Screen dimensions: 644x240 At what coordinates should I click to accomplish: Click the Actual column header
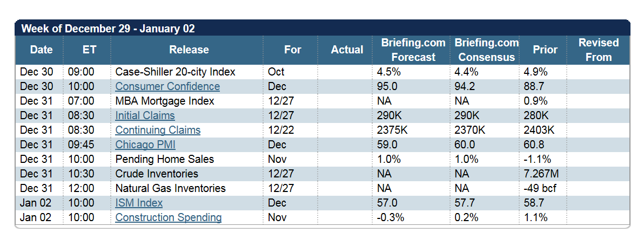click(347, 50)
